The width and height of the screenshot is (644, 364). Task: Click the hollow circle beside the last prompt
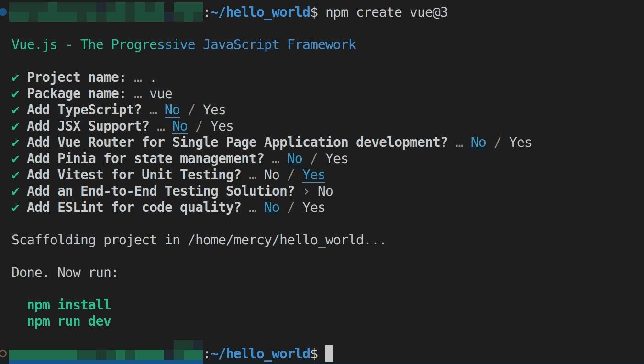[3, 353]
